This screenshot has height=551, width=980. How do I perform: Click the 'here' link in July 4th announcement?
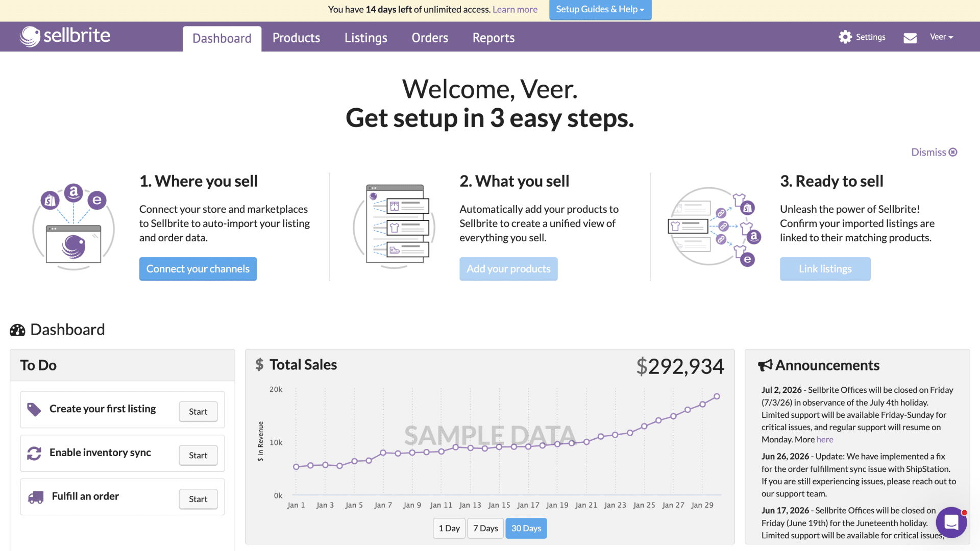tap(825, 440)
